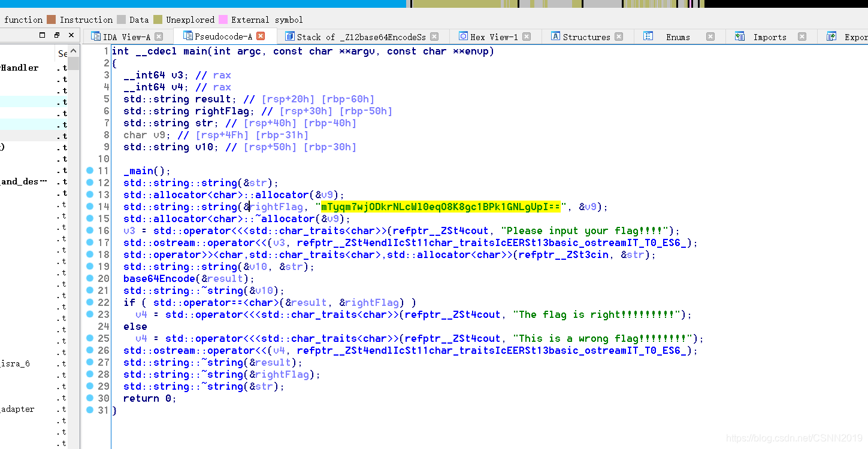Toggle breakpoint dot on line 16
Viewport: 868px width, 449px height.
(x=90, y=230)
